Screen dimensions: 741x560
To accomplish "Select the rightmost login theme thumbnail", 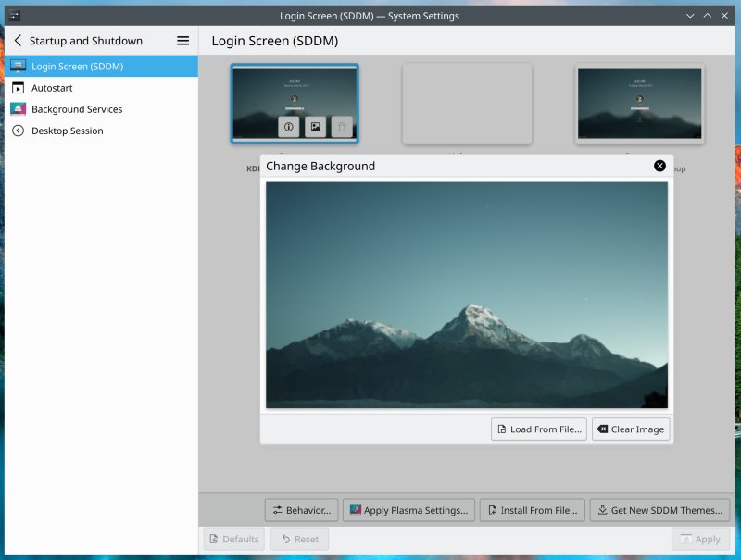I will coord(639,104).
